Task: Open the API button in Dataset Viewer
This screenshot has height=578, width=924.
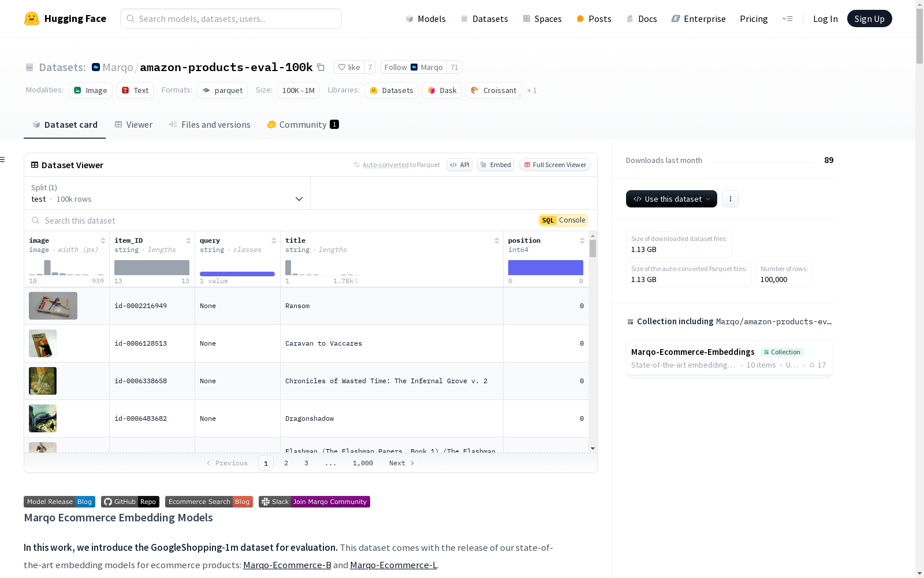Action: 460,165
